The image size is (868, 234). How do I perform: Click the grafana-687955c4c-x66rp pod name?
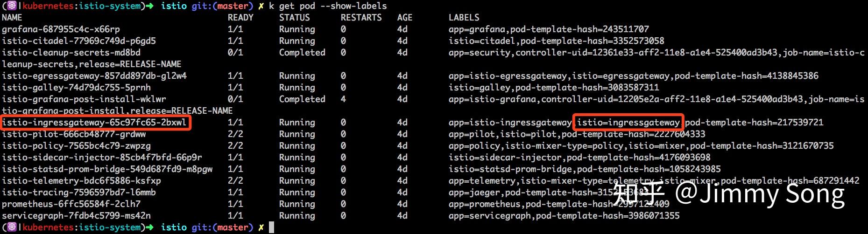click(x=61, y=29)
